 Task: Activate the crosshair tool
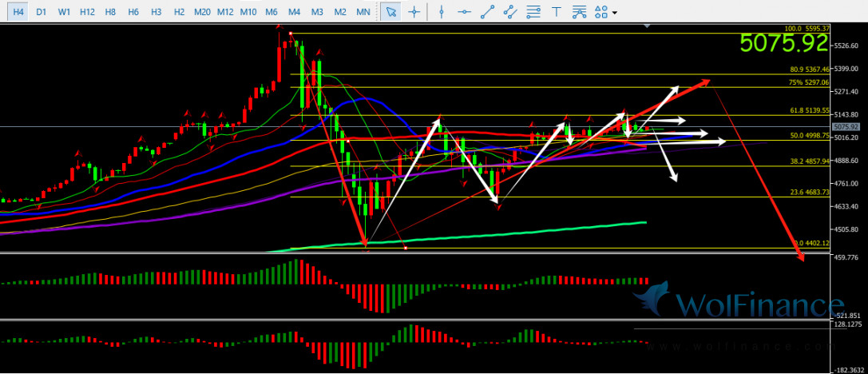click(x=414, y=12)
